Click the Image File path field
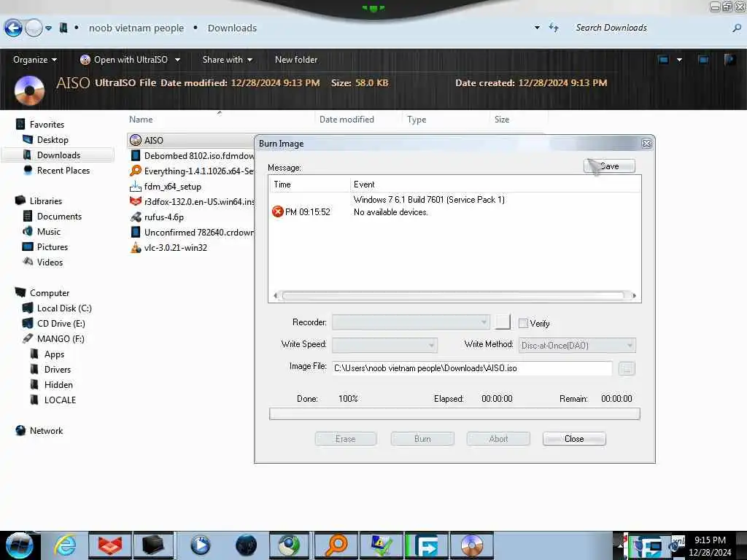Screen dimensions: 747x560 (x=472, y=368)
